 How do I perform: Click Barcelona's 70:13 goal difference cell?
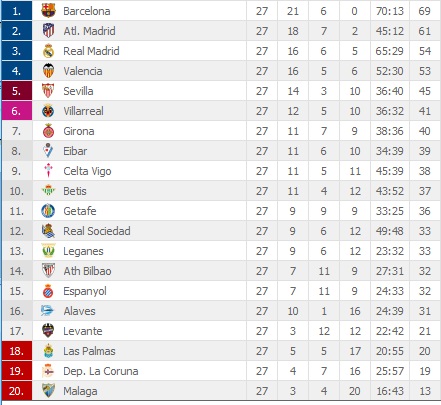(390, 11)
